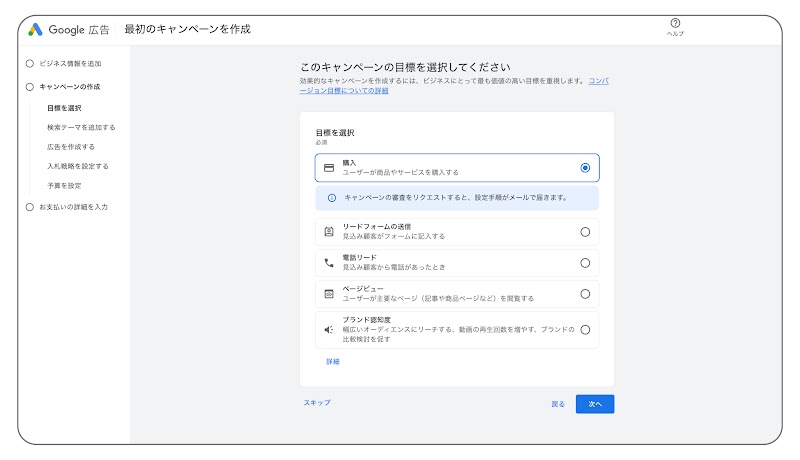Viewport: 800px width, 460px height.
Task: Open the conversion goals details link
Action: click(x=344, y=90)
